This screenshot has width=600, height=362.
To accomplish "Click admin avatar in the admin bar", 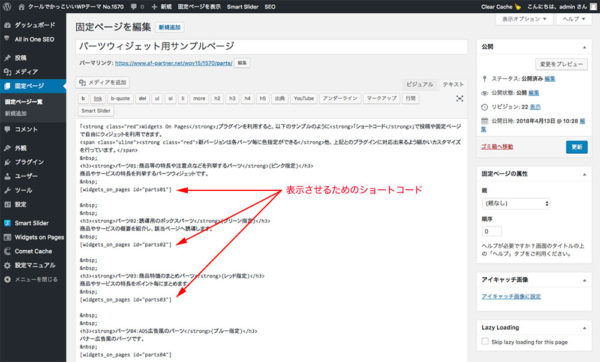I will tap(593, 7).
